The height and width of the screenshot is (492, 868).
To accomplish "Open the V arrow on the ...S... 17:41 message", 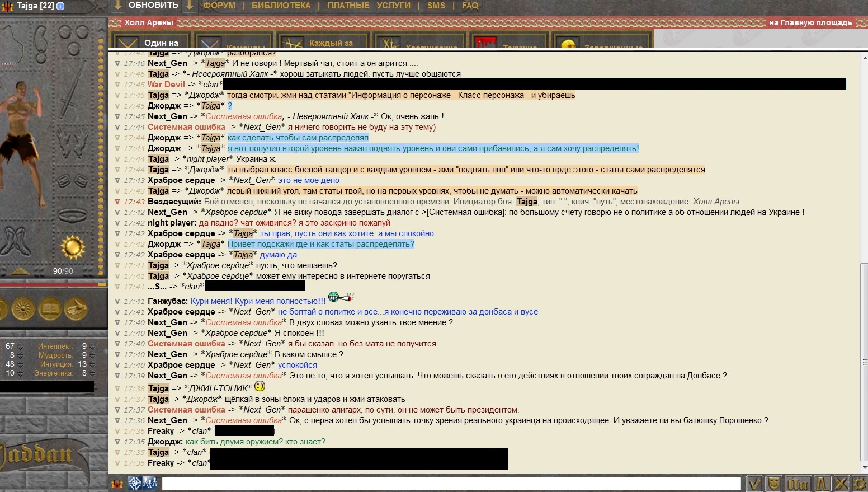I will 117,287.
